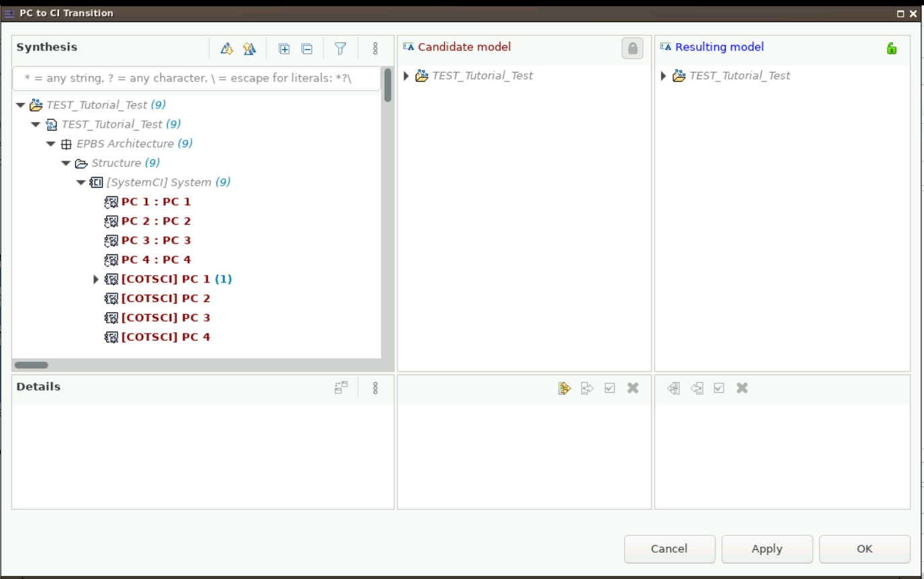Click the expand all icon in Synthesis
924x579 pixels.
(284, 48)
